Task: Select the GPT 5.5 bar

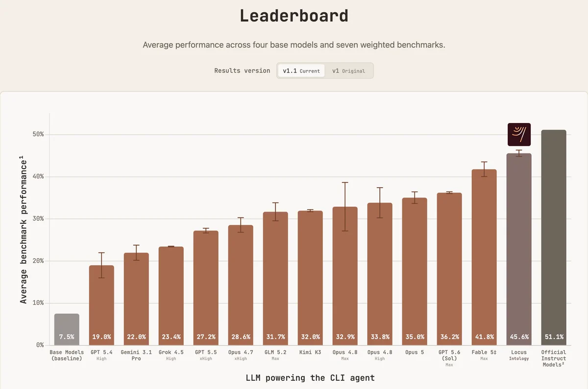Action: 206,288
